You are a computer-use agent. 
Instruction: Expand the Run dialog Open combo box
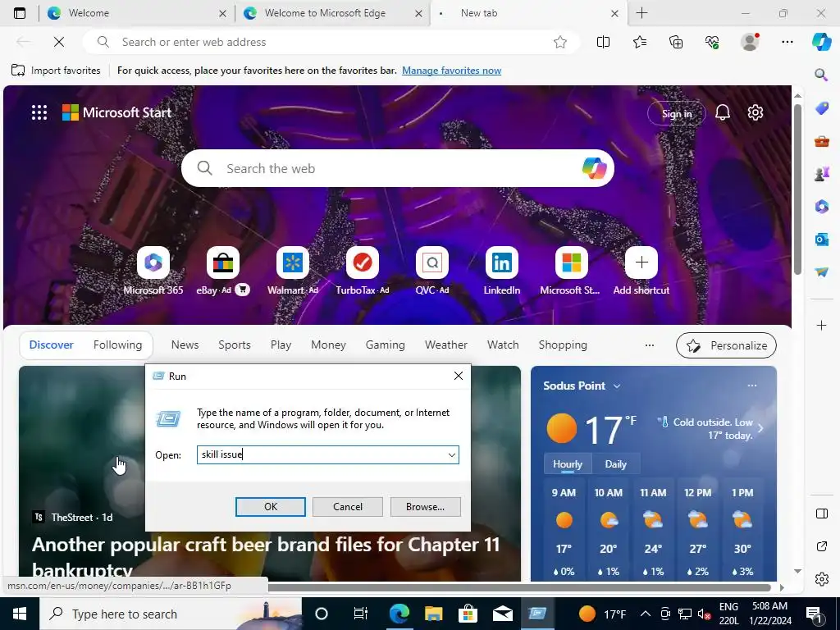[452, 454]
